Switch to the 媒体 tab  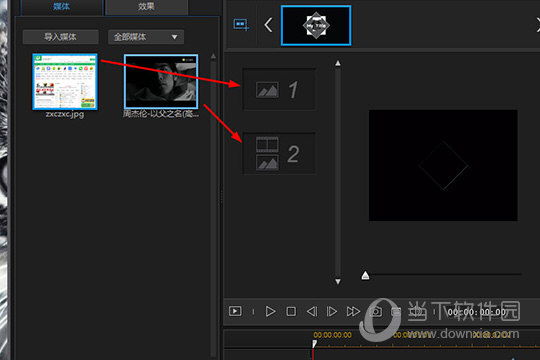(x=62, y=7)
